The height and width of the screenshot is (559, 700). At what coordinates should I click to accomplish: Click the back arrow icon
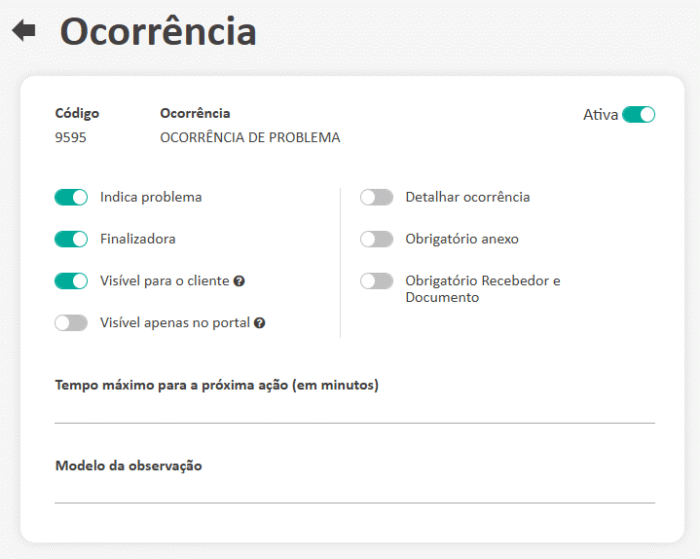tap(23, 31)
